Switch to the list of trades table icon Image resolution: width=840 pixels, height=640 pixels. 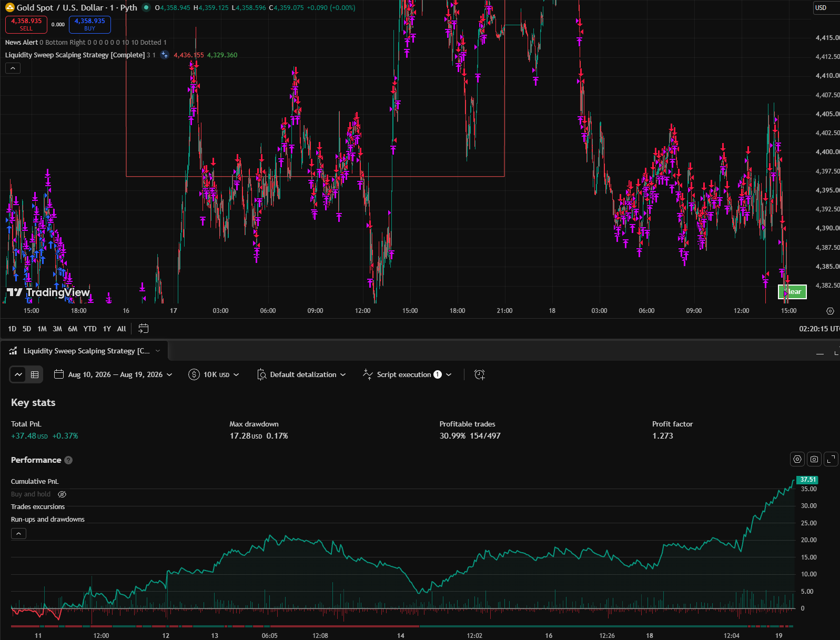pos(35,374)
